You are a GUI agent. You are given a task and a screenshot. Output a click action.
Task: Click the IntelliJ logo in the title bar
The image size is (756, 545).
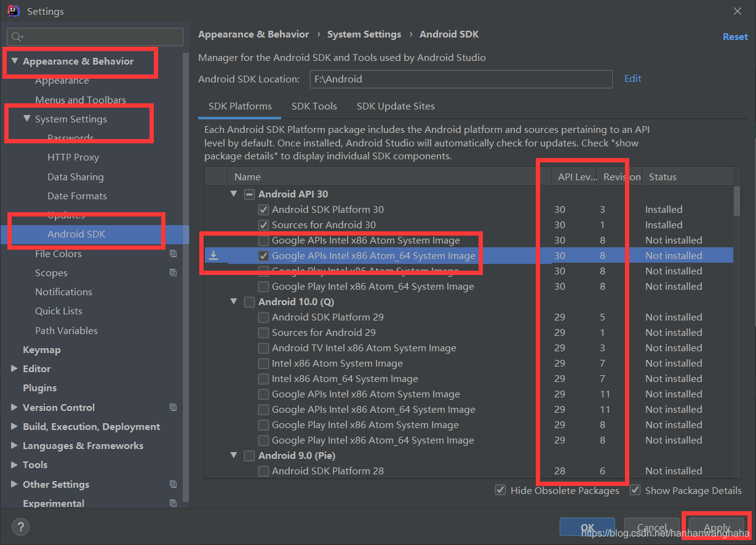click(13, 10)
